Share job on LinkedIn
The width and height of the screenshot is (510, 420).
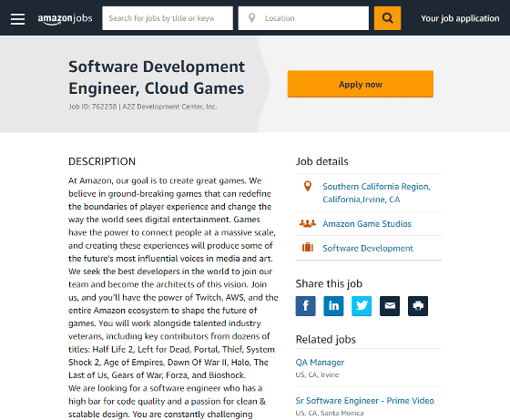333,306
